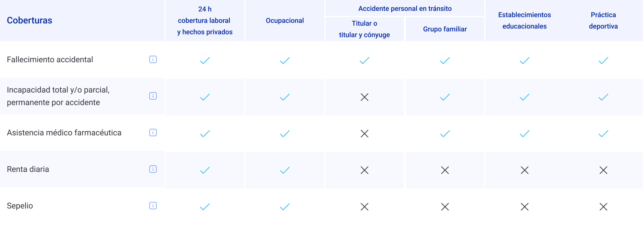Click Renta diaria X under Grupo familiar
Image resolution: width=644 pixels, height=225 pixels.
point(445,170)
